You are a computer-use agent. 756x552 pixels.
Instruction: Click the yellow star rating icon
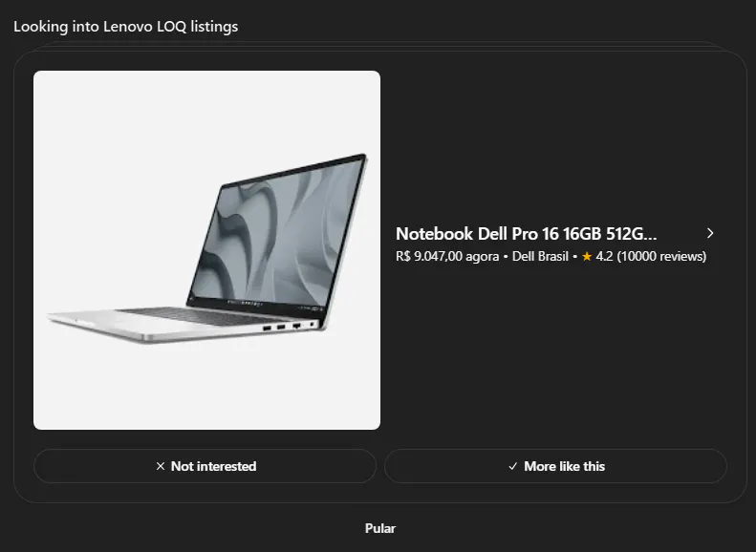click(587, 257)
